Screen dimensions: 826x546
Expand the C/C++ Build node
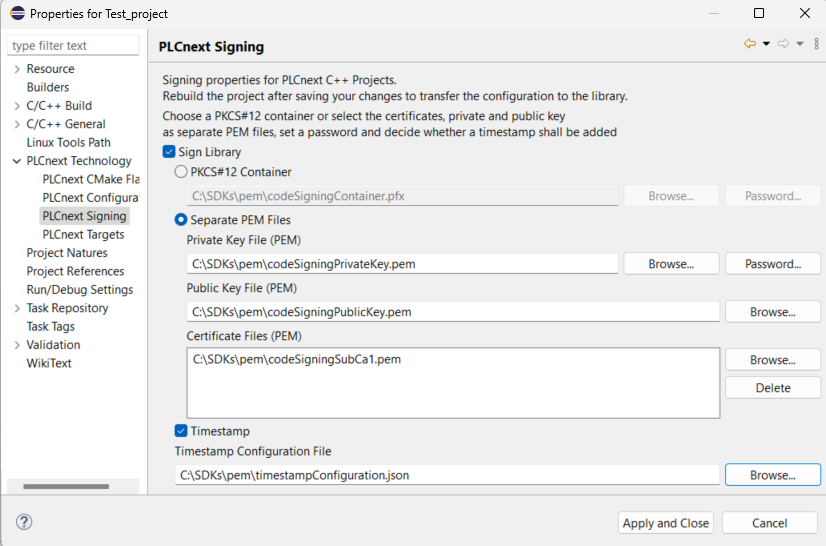[17, 106]
